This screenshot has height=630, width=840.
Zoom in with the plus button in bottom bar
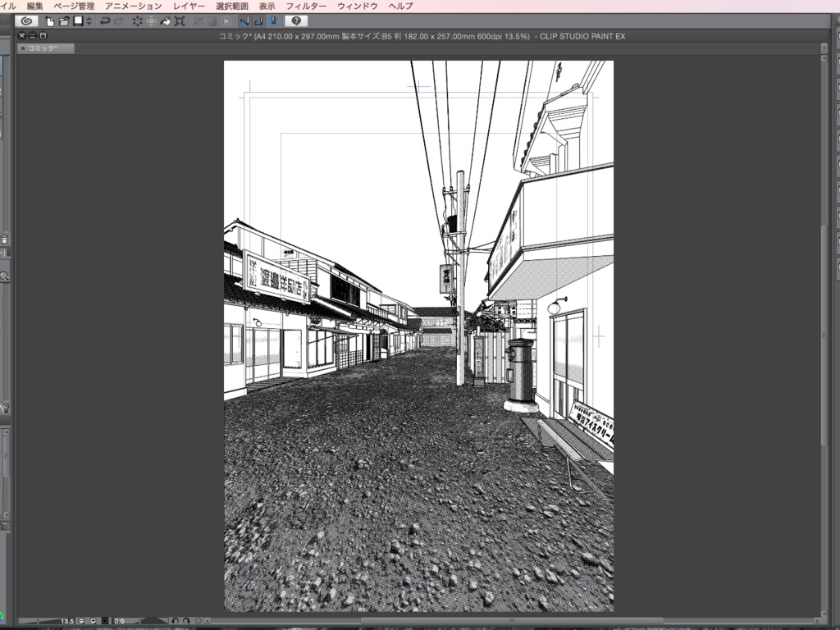tap(93, 620)
